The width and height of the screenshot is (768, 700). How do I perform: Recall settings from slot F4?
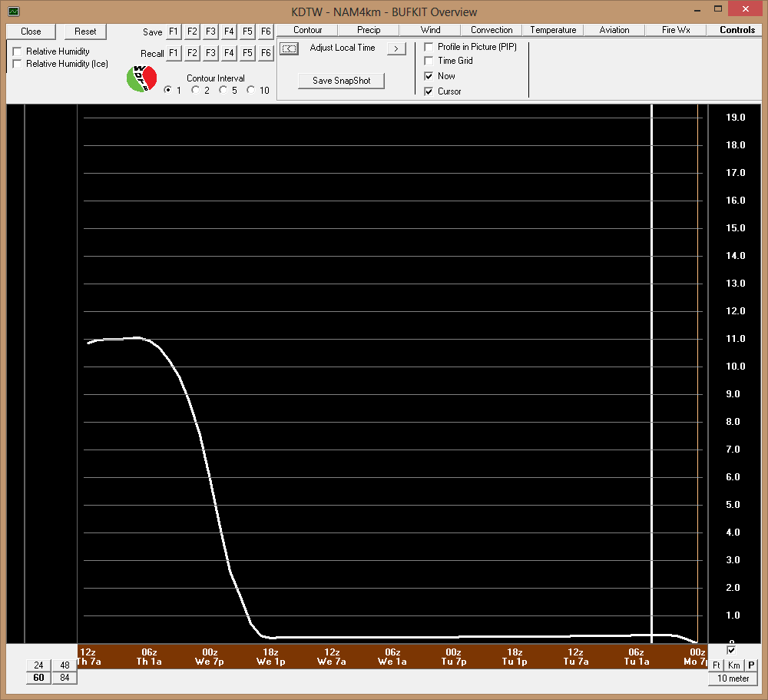229,53
